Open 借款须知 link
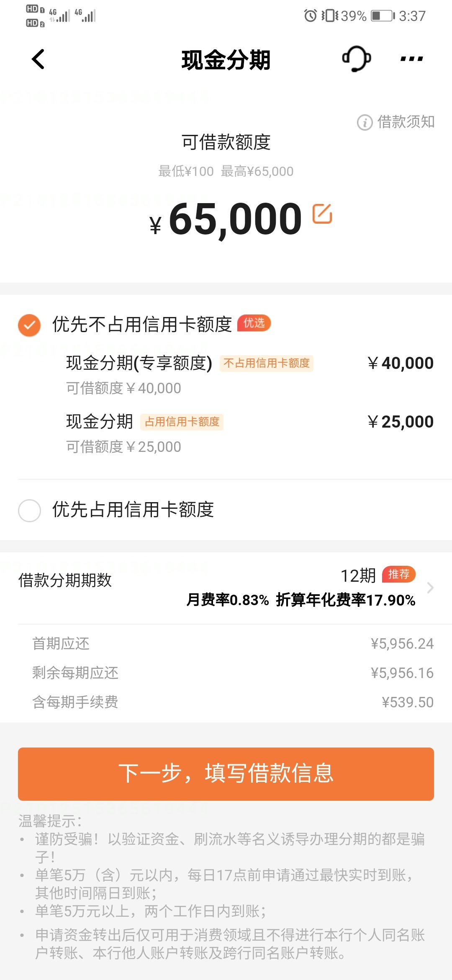The width and height of the screenshot is (452, 980). tap(406, 122)
